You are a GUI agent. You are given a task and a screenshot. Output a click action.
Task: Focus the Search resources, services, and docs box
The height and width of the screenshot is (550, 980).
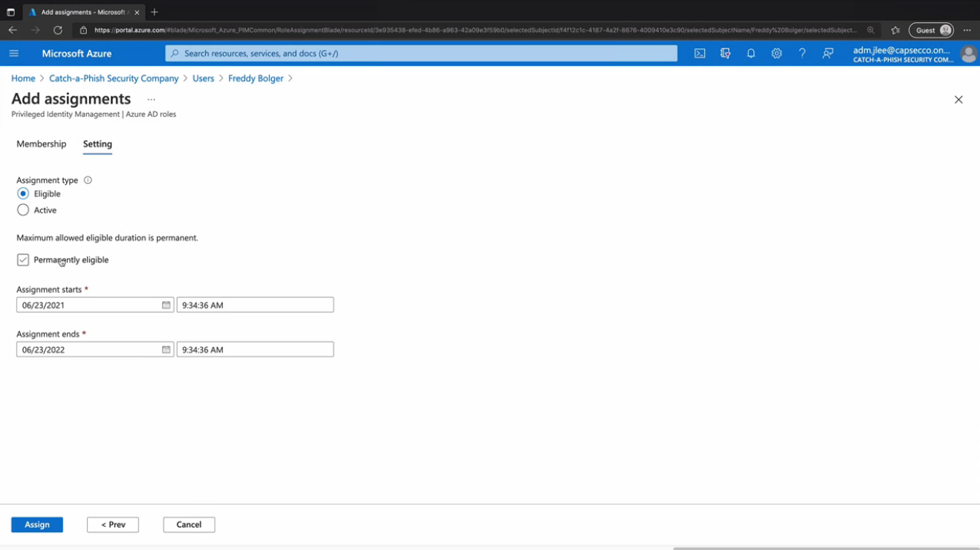tap(421, 54)
